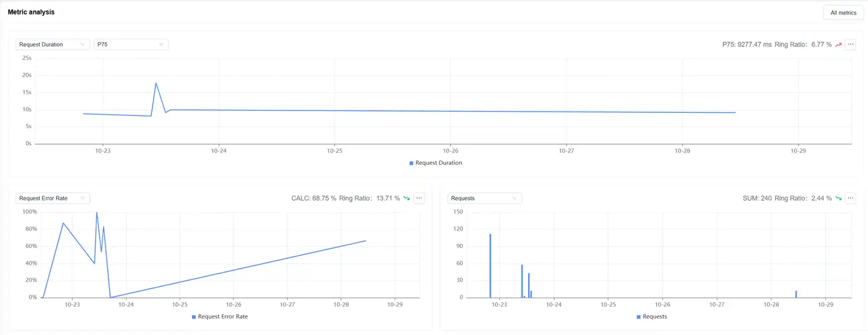Click blue legend swatch for Requests series
868x335 pixels.
click(x=639, y=317)
